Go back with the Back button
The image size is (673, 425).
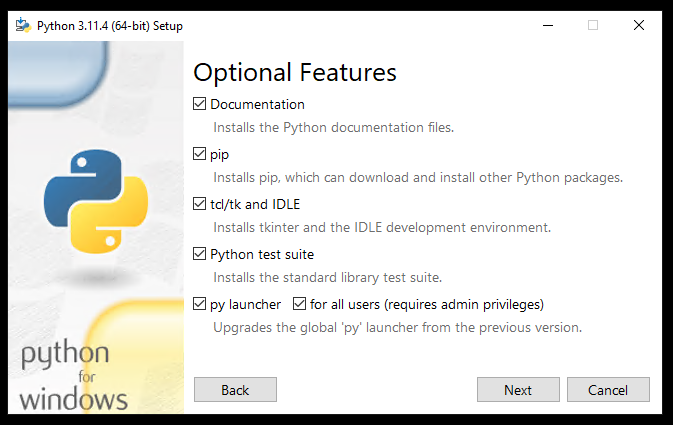pos(235,390)
